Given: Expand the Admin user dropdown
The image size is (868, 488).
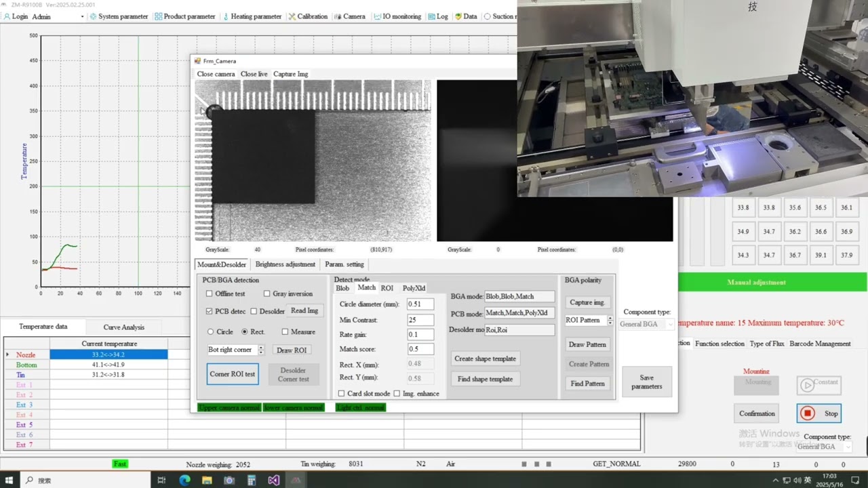Looking at the screenshot, I should point(82,16).
